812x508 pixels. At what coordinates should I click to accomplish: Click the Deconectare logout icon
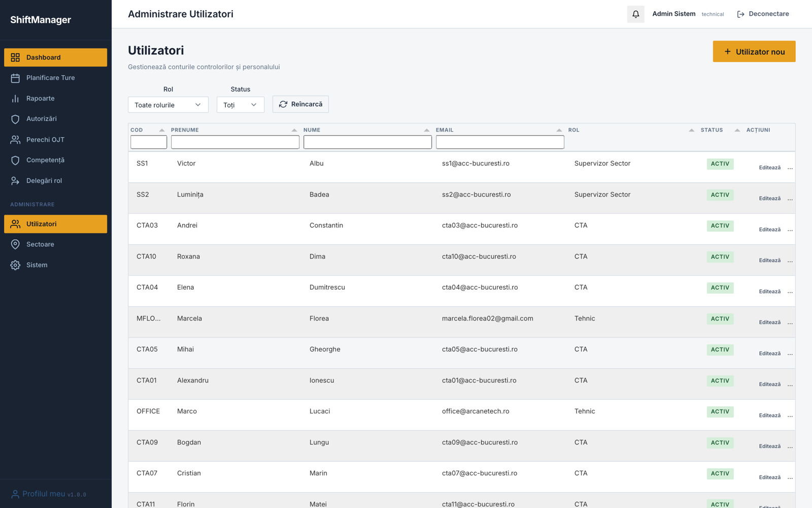[x=741, y=14]
